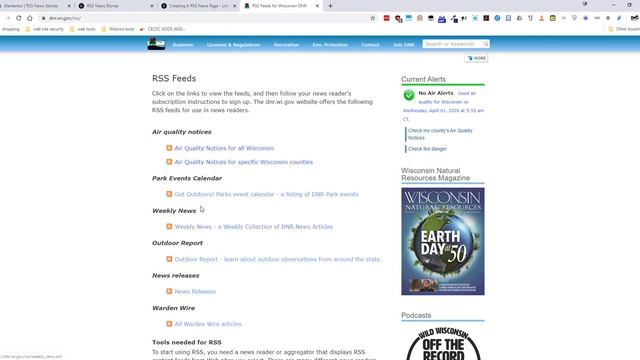
Task: Click the grey shield extension icon
Action: pos(574,18)
